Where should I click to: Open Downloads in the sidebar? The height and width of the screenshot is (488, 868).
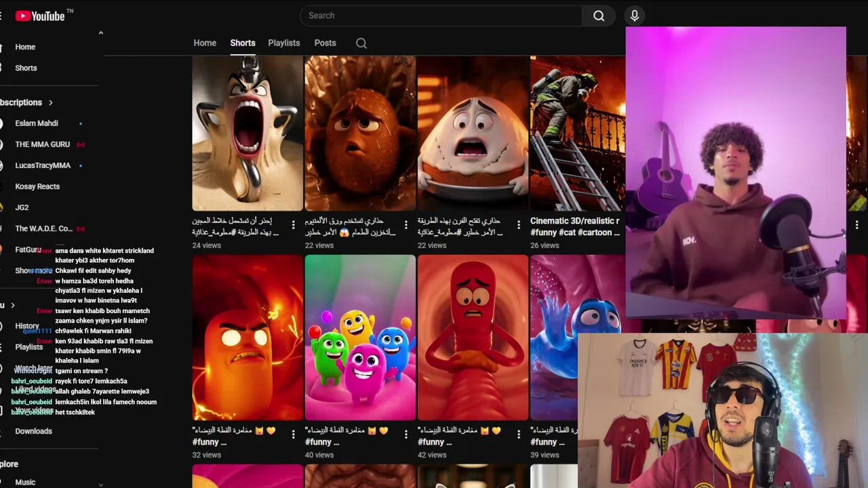click(33, 431)
